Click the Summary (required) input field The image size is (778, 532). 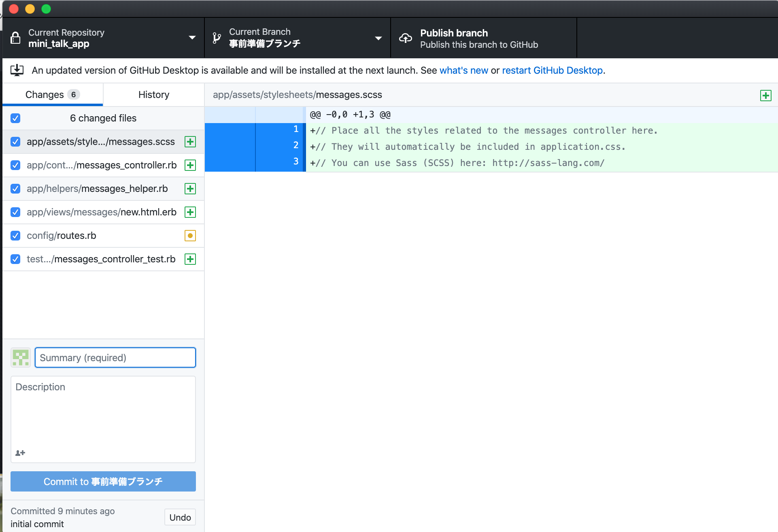tap(115, 358)
